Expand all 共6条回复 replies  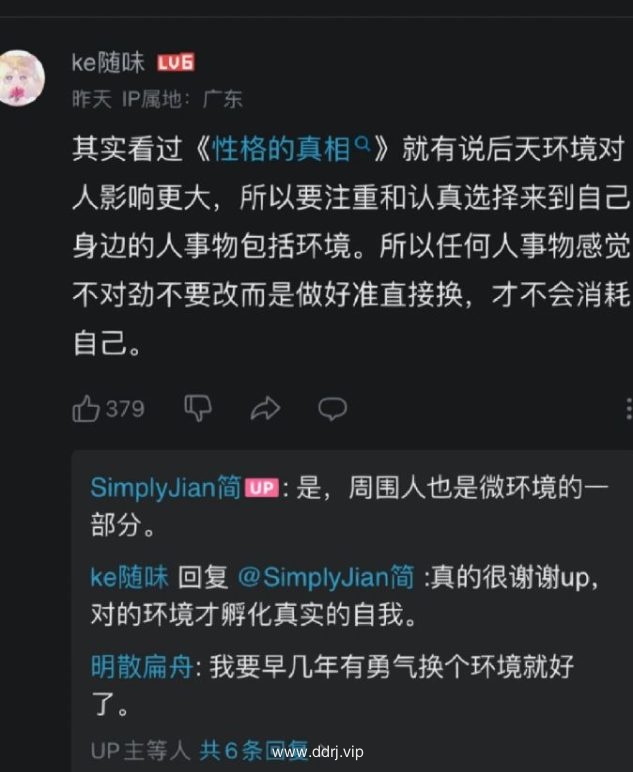[253, 750]
